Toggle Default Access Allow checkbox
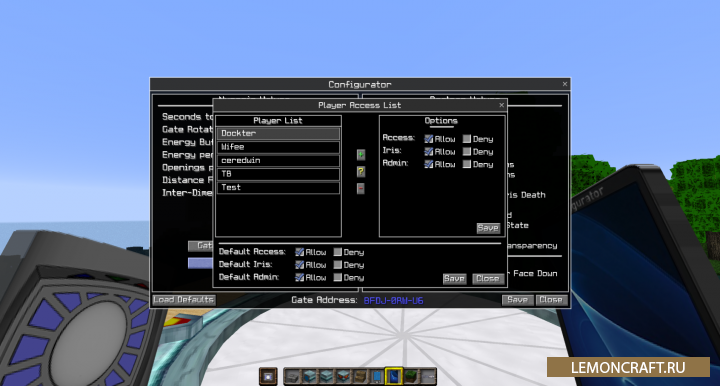The width and height of the screenshot is (720, 386). (x=299, y=252)
